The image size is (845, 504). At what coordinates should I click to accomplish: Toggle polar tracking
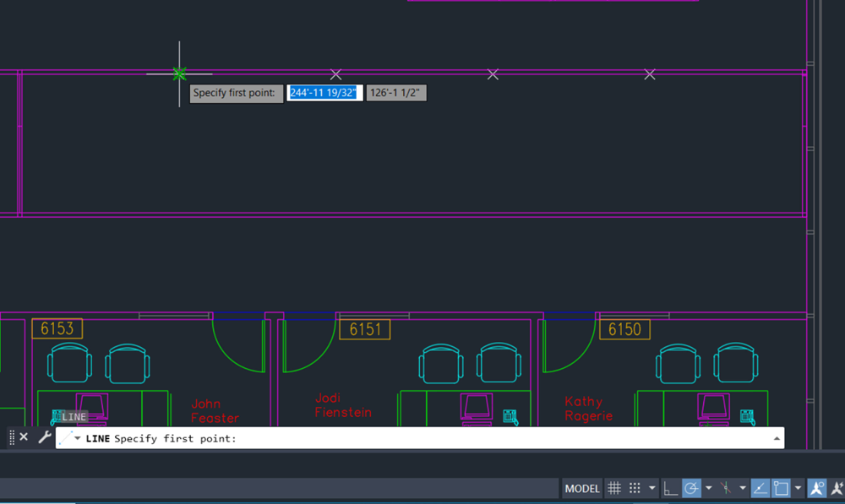point(691,489)
